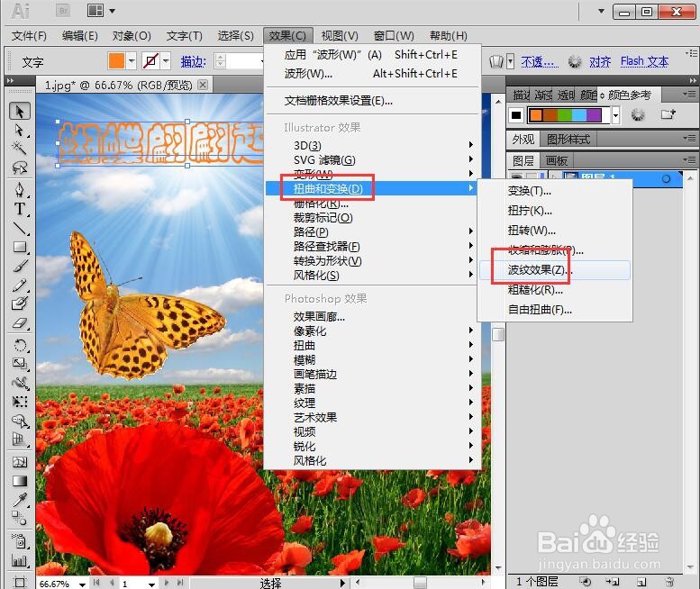Switch to the 图形样式 panel tab
This screenshot has width=700, height=589.
click(x=568, y=140)
